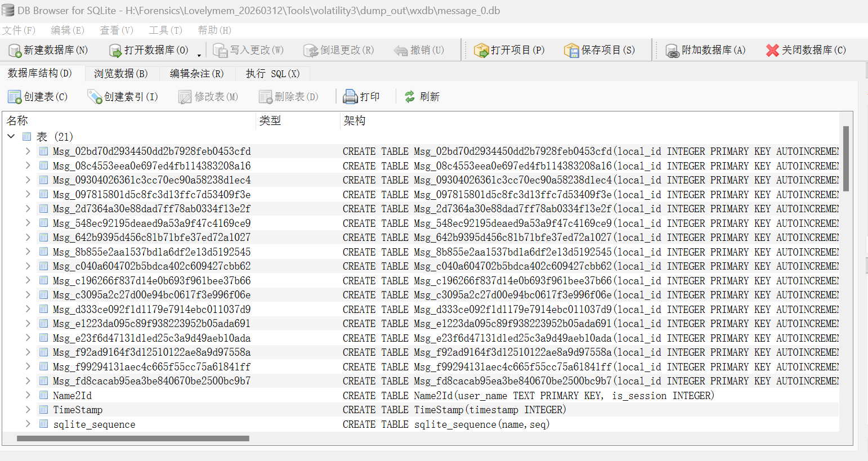Select row Msg_f99294131aec4c665f55cc75a61841ff
The width and height of the screenshot is (868, 461).
[x=421, y=366]
